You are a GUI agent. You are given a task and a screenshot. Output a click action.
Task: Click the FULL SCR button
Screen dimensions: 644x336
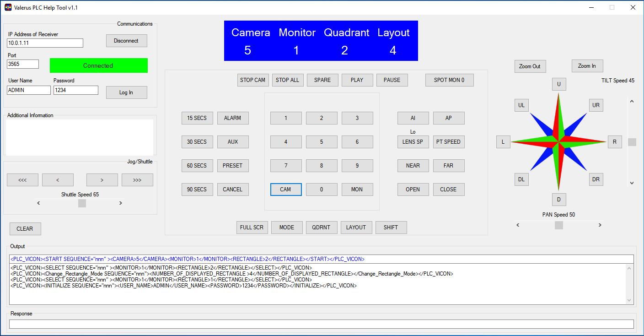point(252,228)
